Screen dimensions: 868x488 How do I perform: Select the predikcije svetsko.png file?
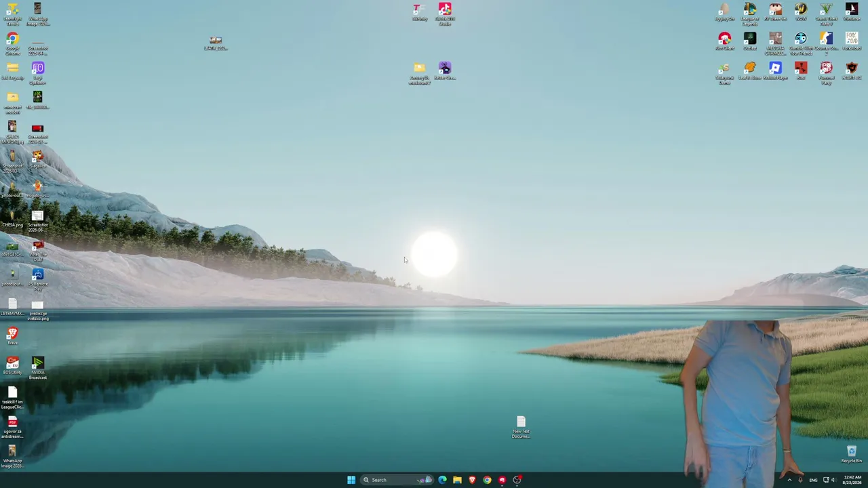tap(37, 310)
